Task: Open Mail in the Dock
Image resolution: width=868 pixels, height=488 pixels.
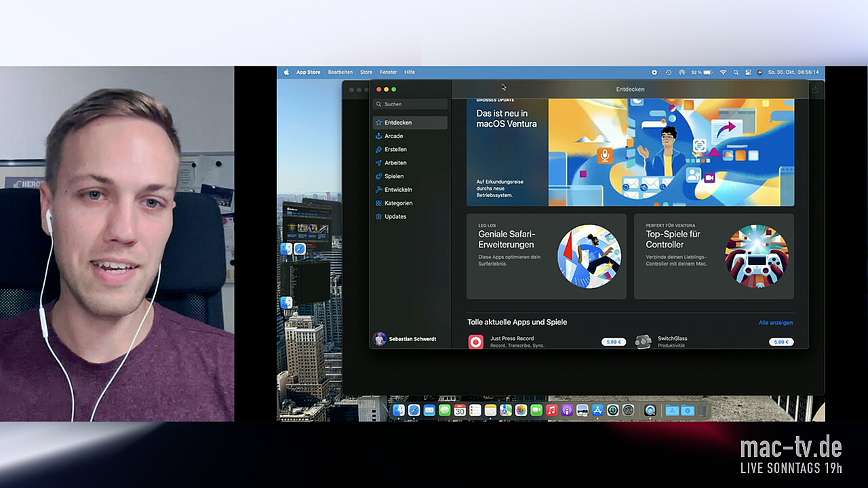Action: [429, 410]
